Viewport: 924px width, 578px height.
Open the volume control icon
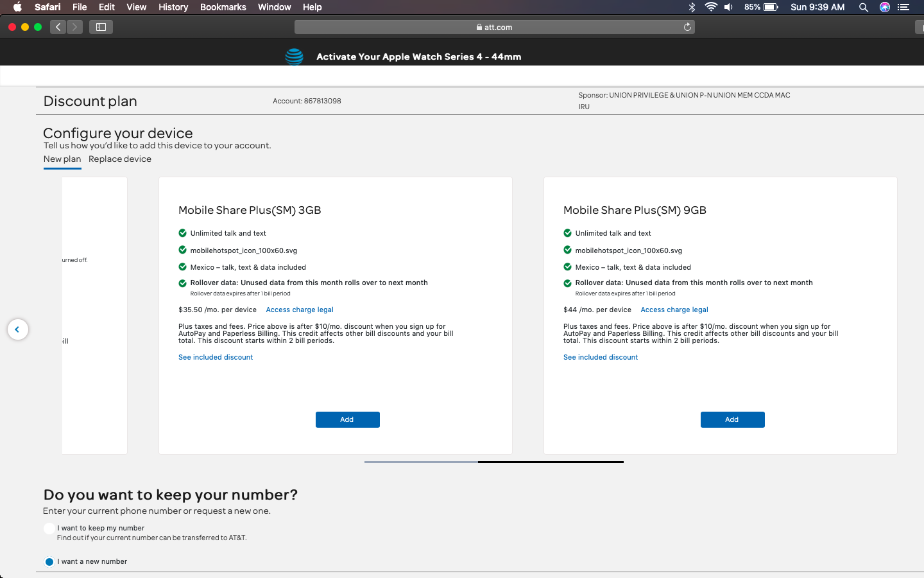(x=728, y=7)
